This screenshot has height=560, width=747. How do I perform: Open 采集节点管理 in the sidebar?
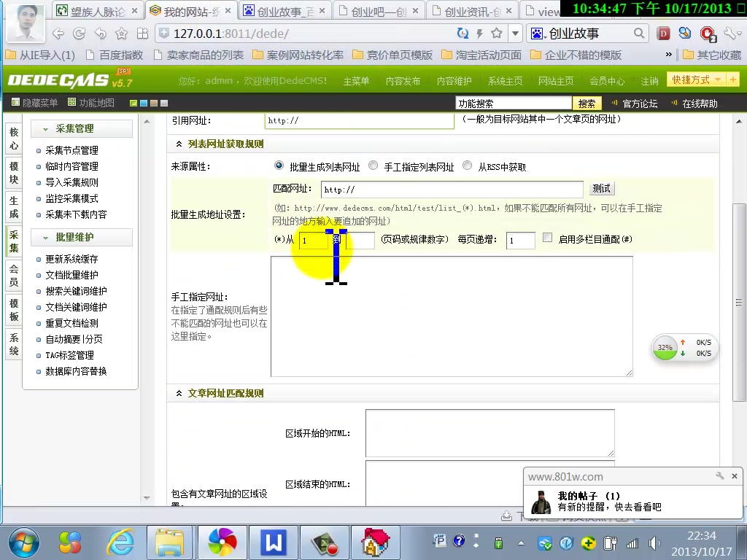point(71,149)
